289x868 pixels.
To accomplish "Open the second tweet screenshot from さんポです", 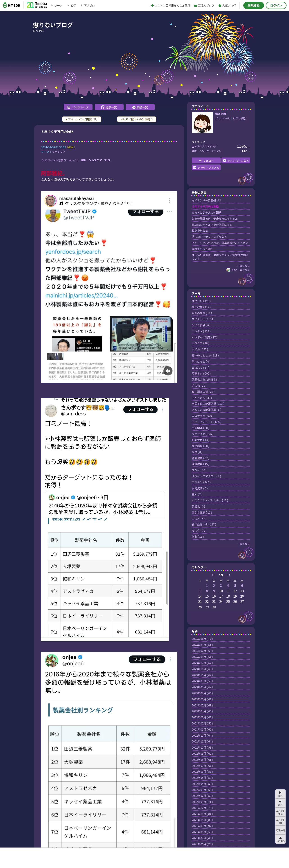I will [x=105, y=520].
